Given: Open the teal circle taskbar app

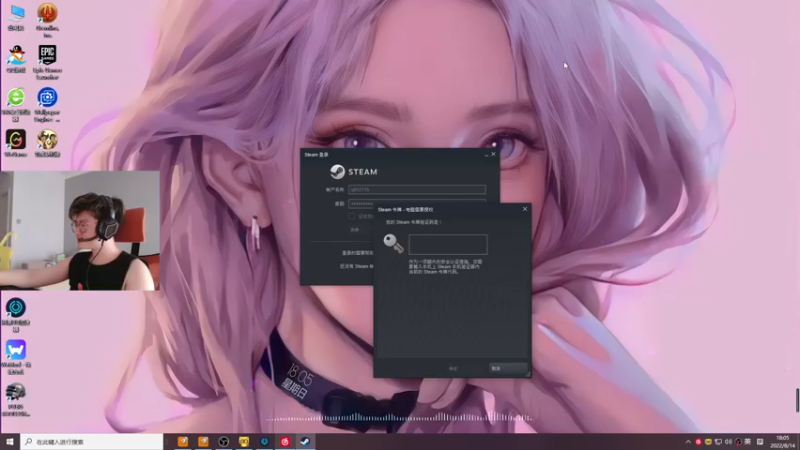Looking at the screenshot, I should (264, 442).
